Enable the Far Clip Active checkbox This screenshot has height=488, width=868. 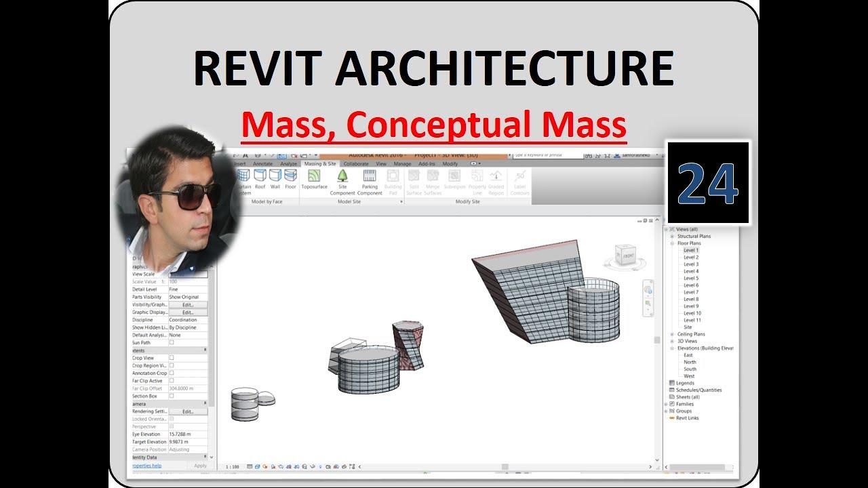(x=172, y=381)
